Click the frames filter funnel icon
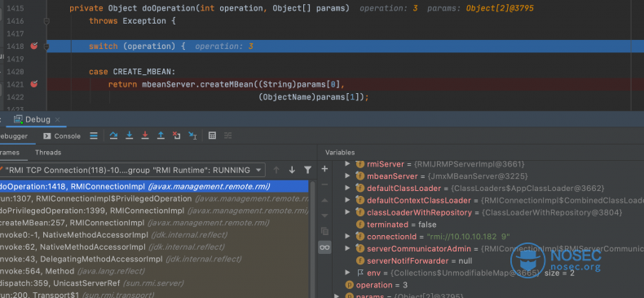The image size is (644, 298). click(x=307, y=170)
